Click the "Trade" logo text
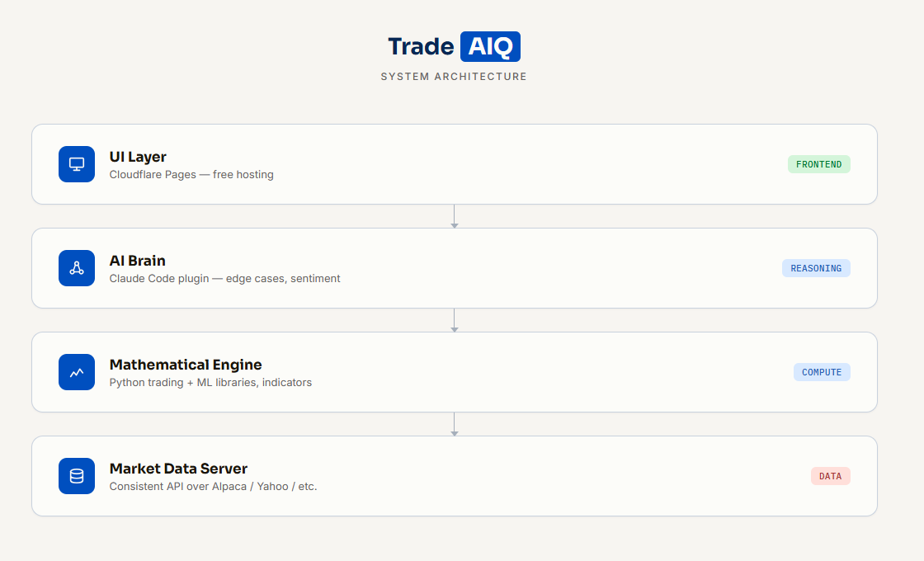Viewport: 924px width, 561px height. pyautogui.click(x=421, y=46)
